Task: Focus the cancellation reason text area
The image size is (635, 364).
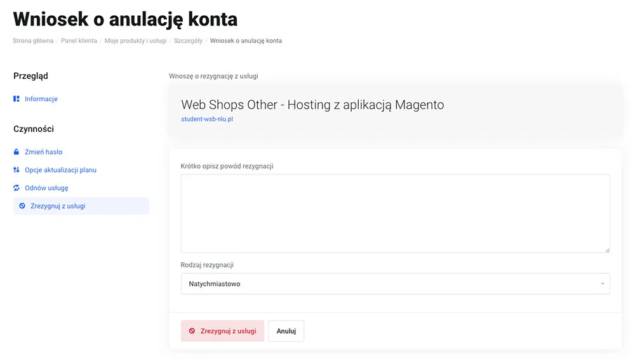Action: 395,214
